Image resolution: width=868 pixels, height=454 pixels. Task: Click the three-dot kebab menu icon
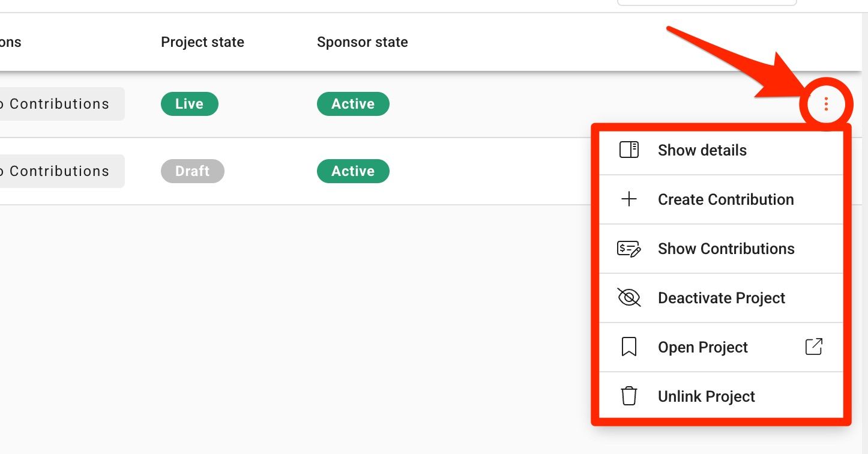[x=826, y=104]
